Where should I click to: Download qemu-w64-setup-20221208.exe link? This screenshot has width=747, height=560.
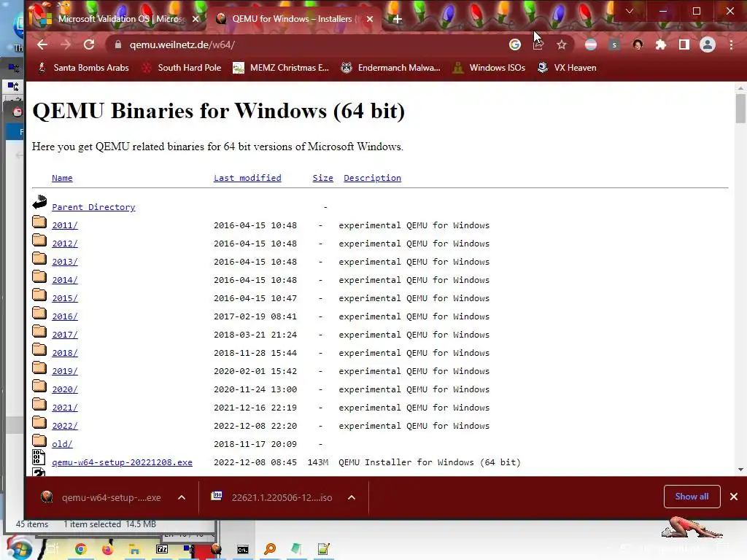click(x=122, y=462)
